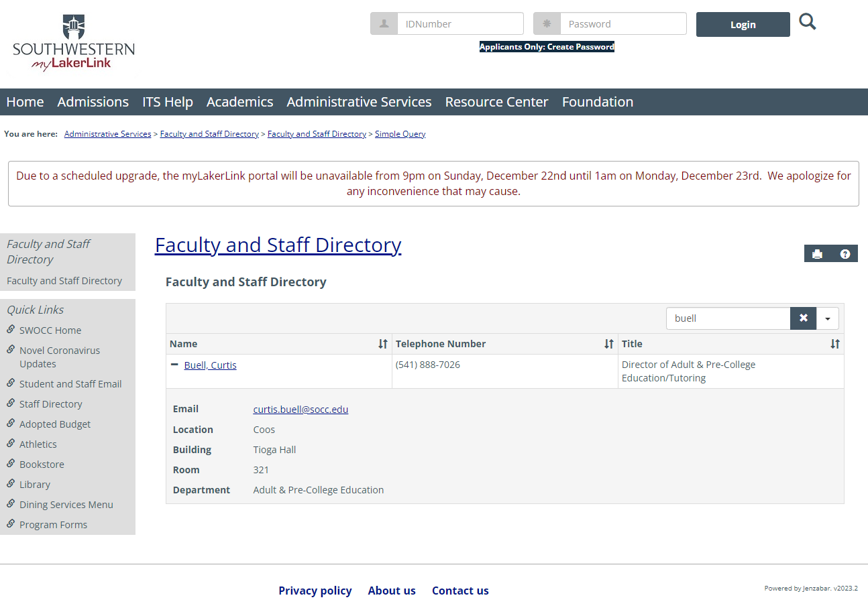The width and height of the screenshot is (868, 614).
Task: Click the magnifying glass search icon
Action: click(808, 22)
